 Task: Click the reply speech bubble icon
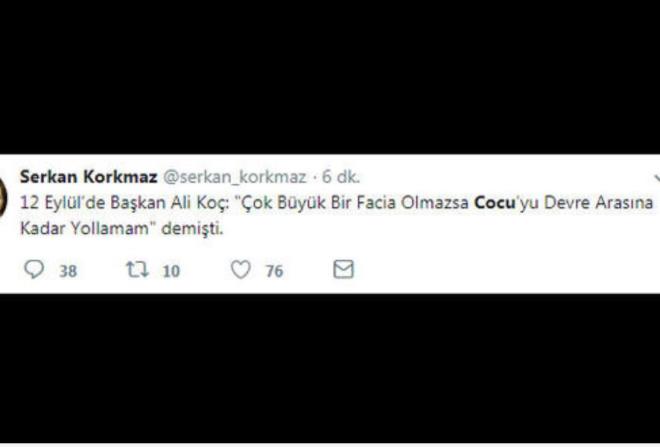[34, 269]
